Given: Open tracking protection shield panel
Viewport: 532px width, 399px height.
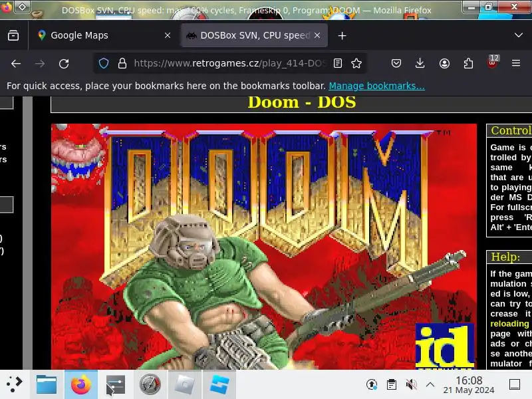Looking at the screenshot, I should point(104,63).
